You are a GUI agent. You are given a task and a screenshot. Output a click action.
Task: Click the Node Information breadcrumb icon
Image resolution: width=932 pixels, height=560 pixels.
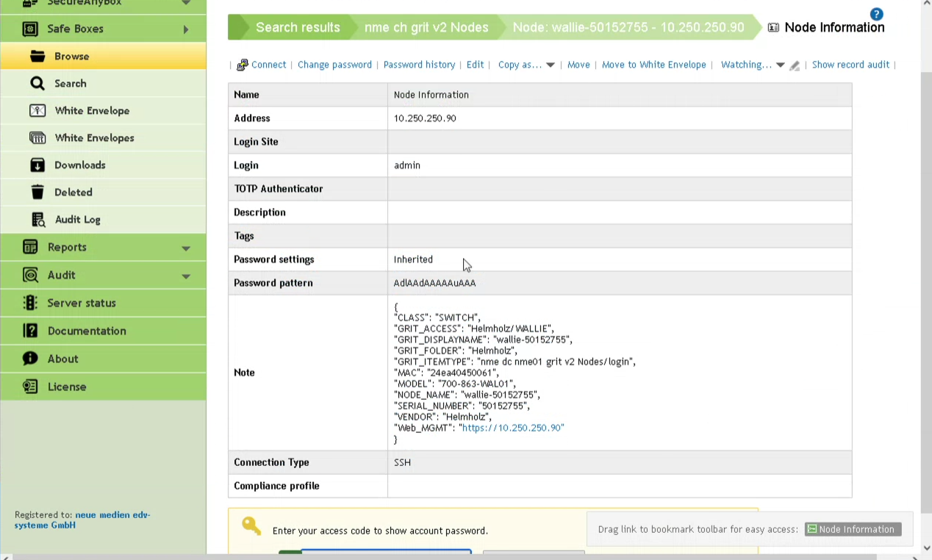click(773, 27)
